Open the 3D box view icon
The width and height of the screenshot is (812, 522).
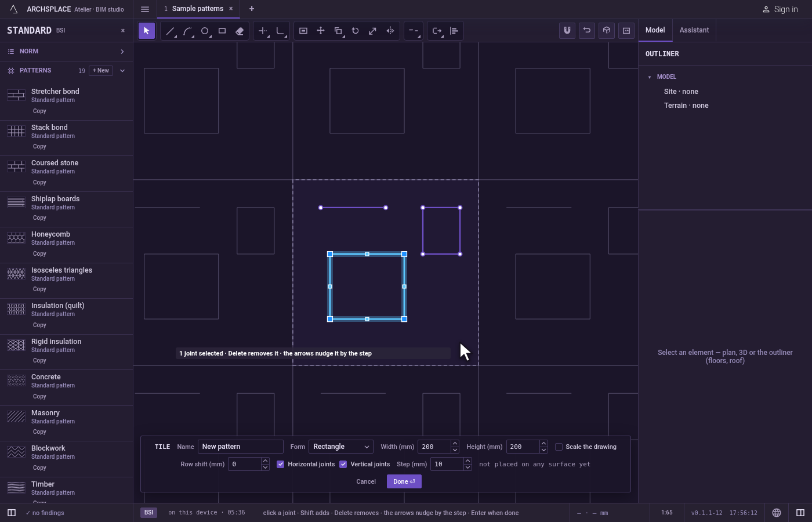[607, 31]
